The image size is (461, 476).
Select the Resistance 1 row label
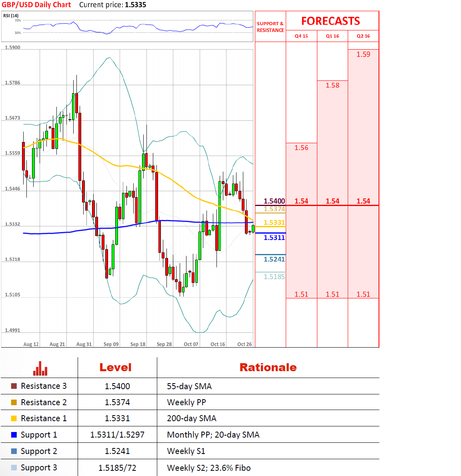(44, 418)
